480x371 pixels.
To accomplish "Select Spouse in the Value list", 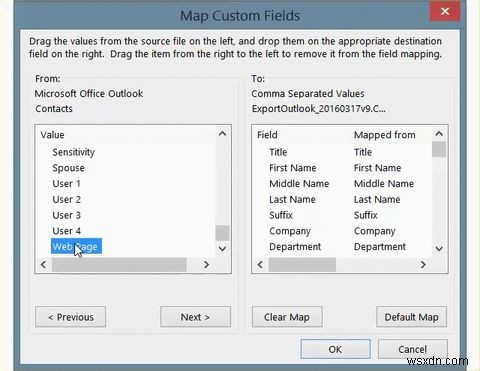I will (68, 168).
